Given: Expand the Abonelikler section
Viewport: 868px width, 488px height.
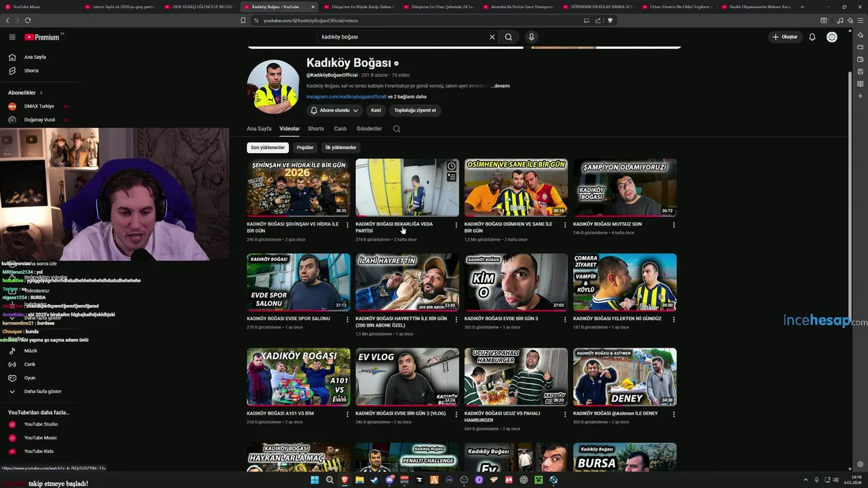Looking at the screenshot, I should 25,93.
